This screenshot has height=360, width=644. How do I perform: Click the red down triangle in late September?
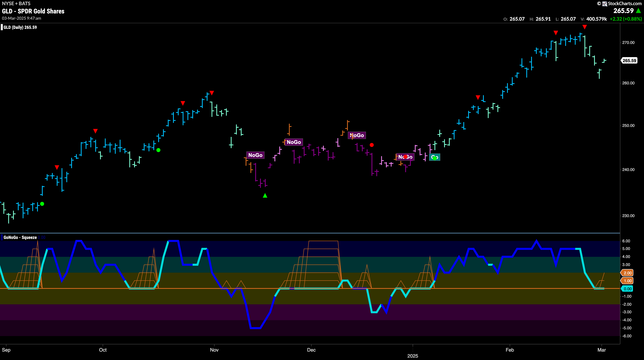click(95, 131)
